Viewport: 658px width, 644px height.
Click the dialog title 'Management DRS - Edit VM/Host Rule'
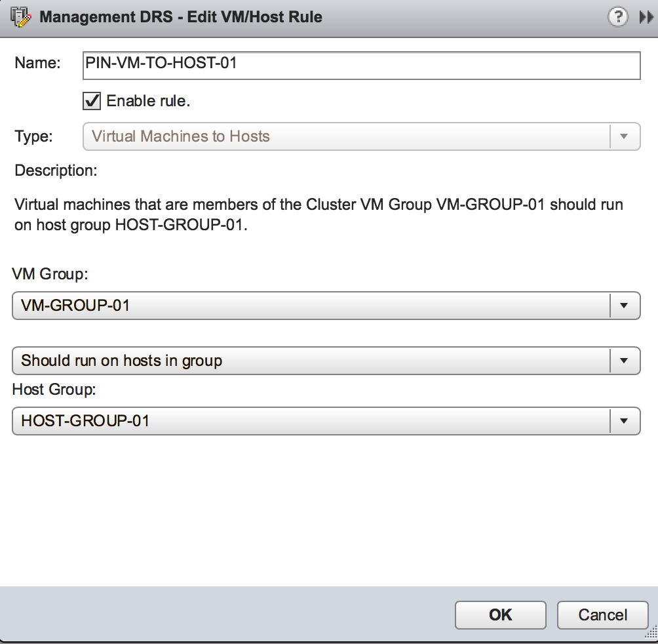coord(181,17)
